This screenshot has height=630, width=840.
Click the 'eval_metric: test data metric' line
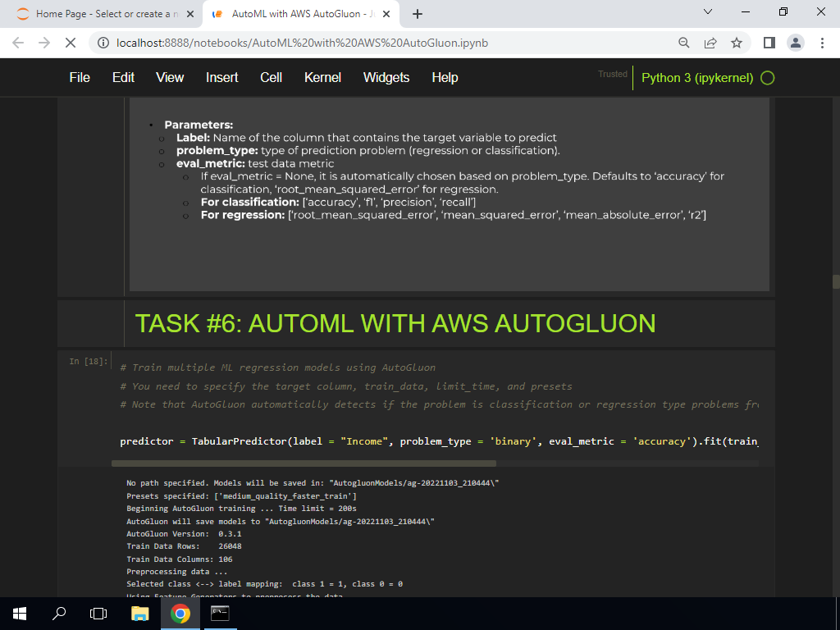(255, 163)
